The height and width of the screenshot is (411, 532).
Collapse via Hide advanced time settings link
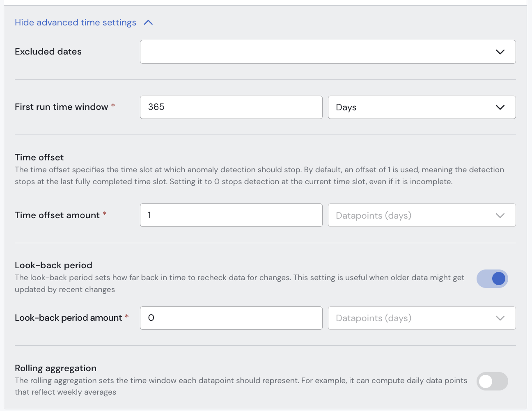click(x=76, y=23)
